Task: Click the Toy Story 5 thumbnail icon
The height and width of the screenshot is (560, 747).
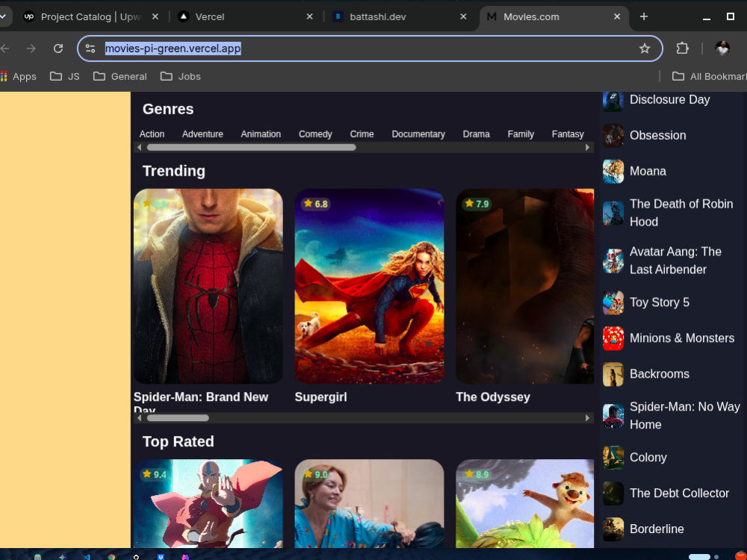Action: [613, 302]
